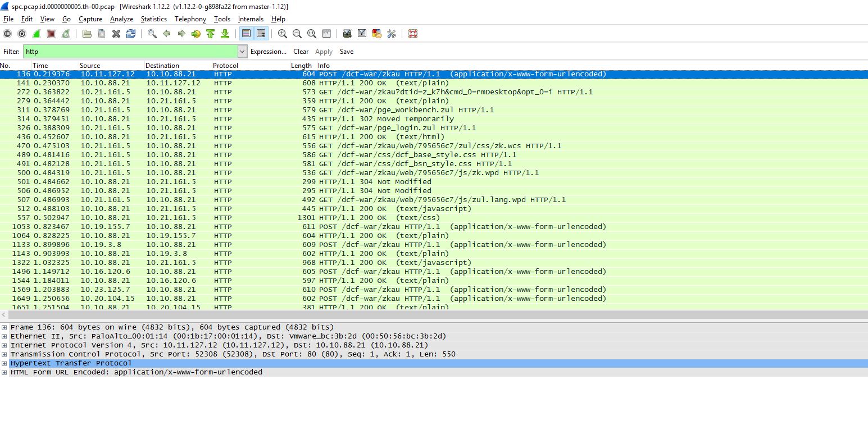Open the coloring rules icon
Image resolution: width=868 pixels, height=439 pixels.
click(x=376, y=34)
